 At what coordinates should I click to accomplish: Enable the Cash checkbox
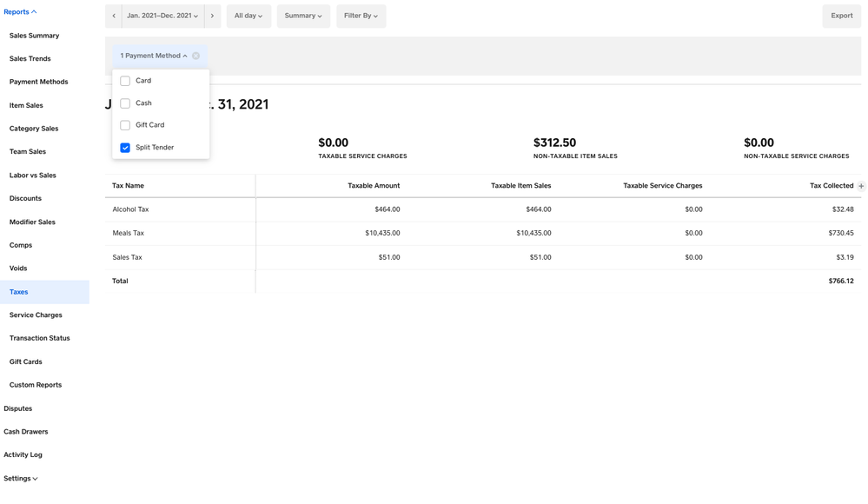(125, 103)
